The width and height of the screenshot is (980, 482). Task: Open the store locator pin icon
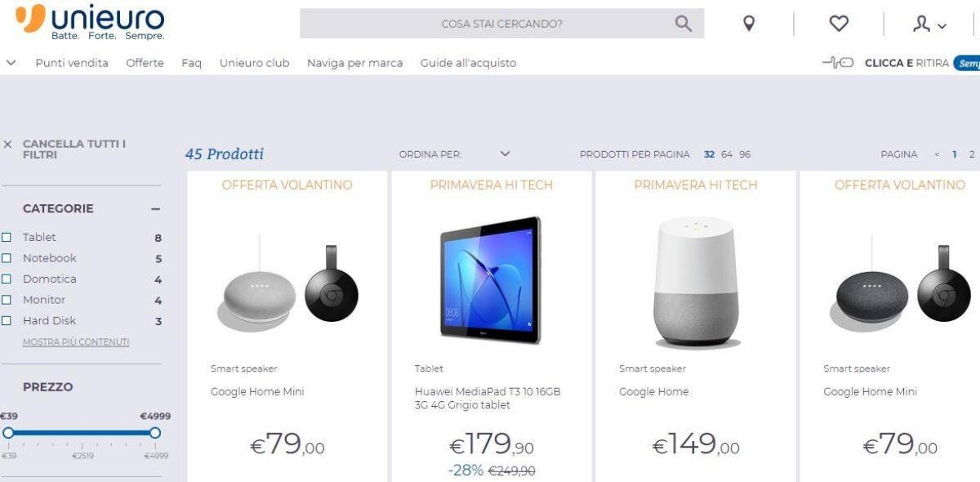[749, 23]
